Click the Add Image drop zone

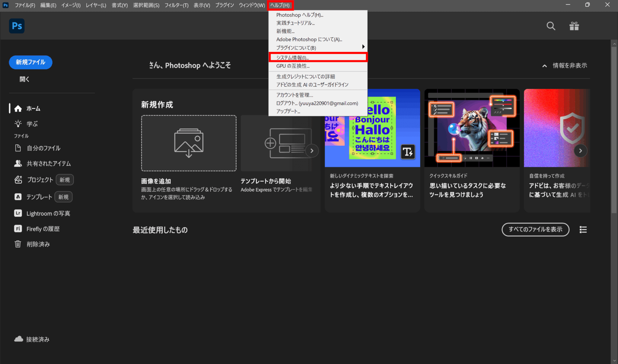click(189, 143)
